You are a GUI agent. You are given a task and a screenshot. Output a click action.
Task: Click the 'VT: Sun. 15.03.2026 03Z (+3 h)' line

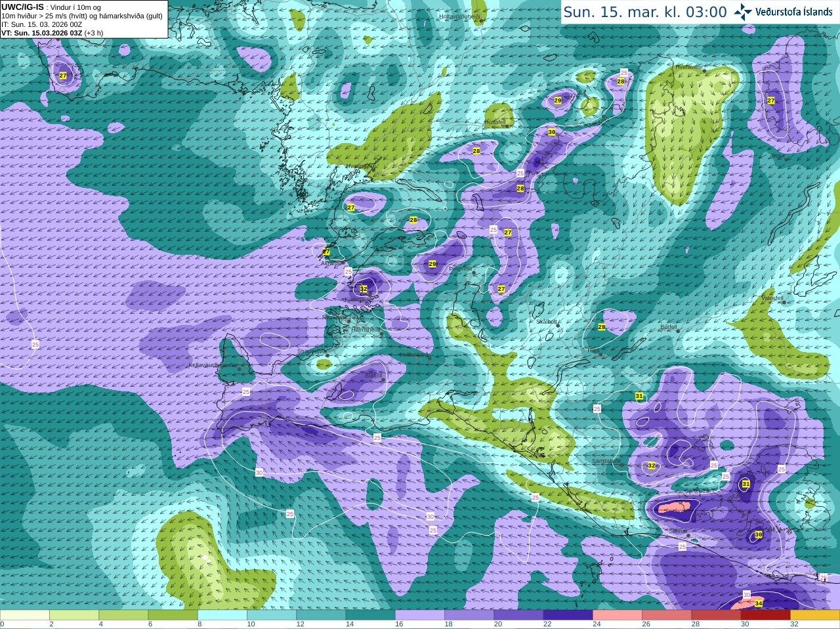(x=52, y=33)
